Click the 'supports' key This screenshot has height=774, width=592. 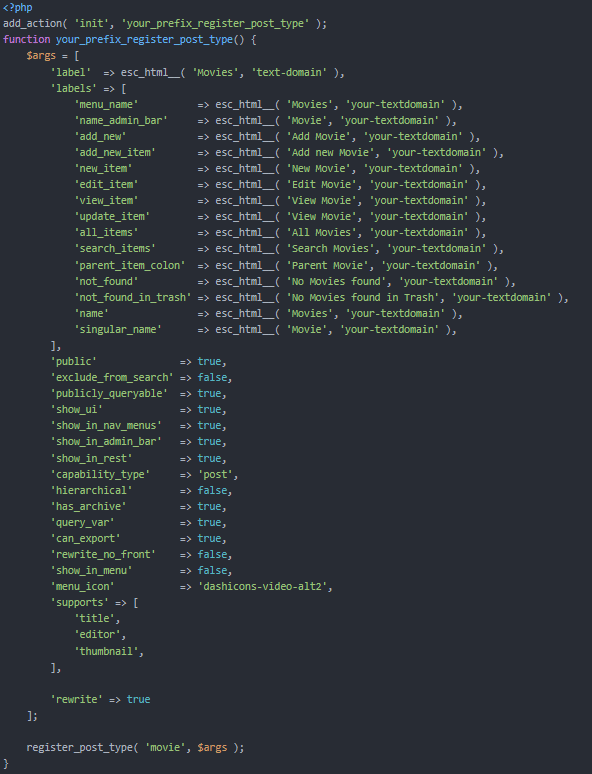pyautogui.click(x=79, y=602)
